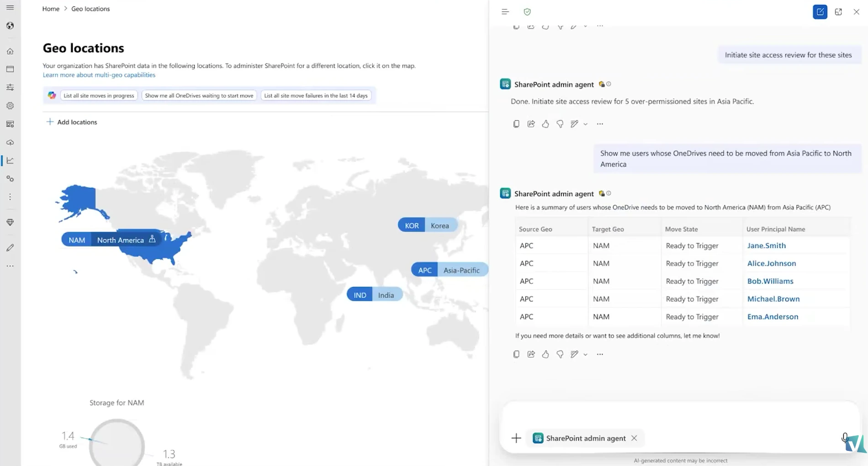The width and height of the screenshot is (868, 466).
Task: Share the OneDrive move summary response
Action: coord(531,354)
